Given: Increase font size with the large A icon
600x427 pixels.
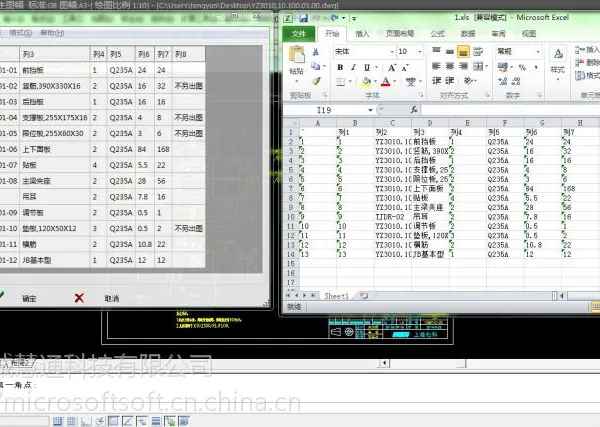Looking at the screenshot, I should coord(392,68).
